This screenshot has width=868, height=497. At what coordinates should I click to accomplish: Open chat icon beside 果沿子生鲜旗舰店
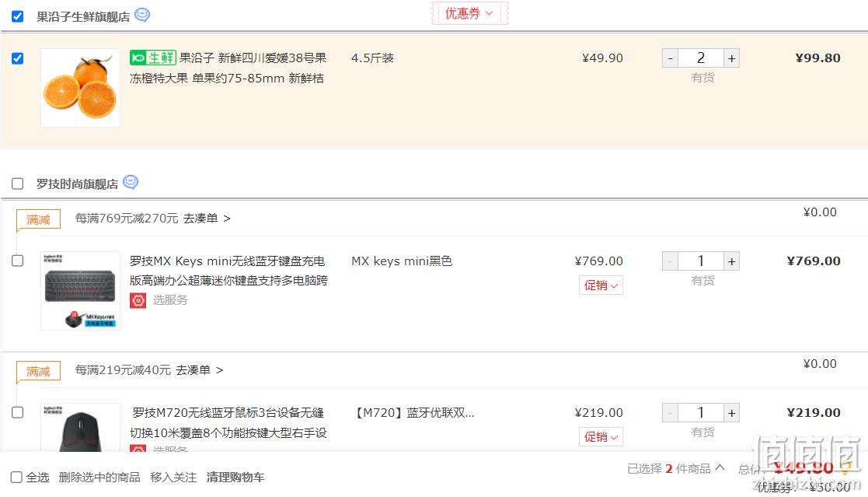coord(142,15)
